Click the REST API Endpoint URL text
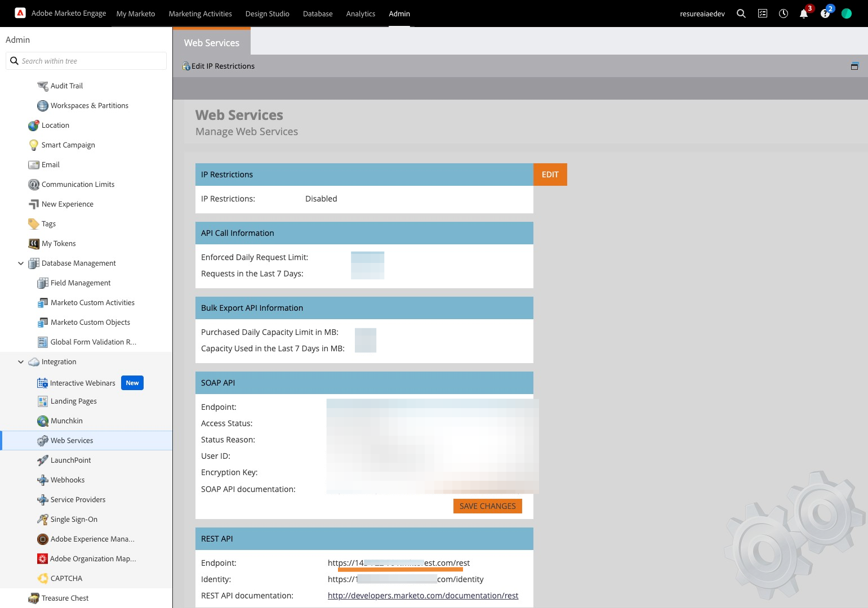 click(399, 563)
